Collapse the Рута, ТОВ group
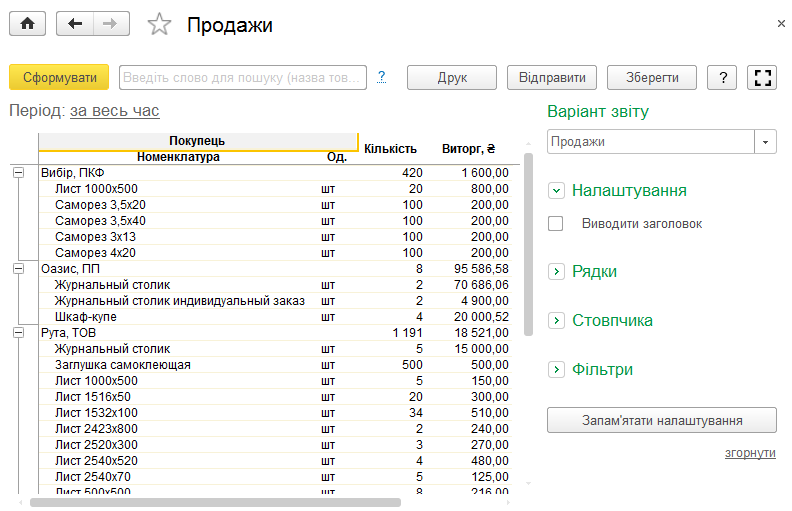 [x=18, y=333]
